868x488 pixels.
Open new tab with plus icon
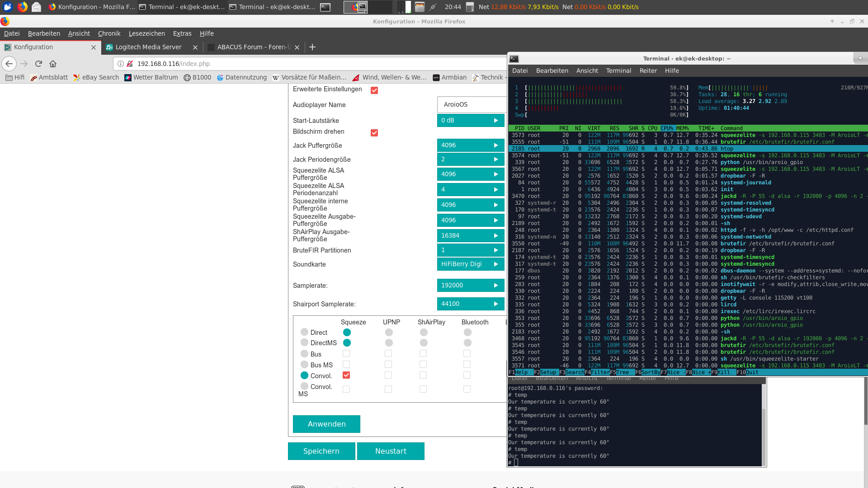point(312,47)
